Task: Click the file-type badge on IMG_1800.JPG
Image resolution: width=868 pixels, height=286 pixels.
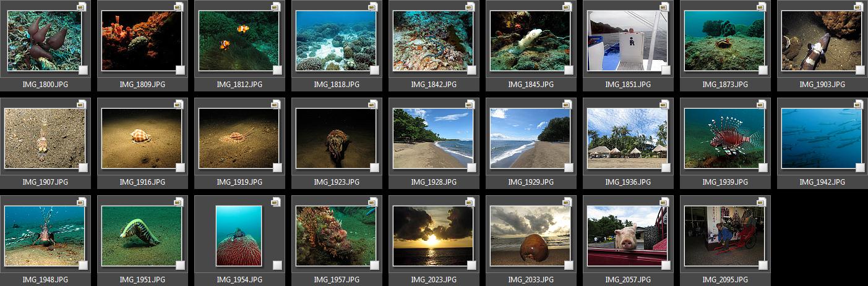Action: coord(82,7)
